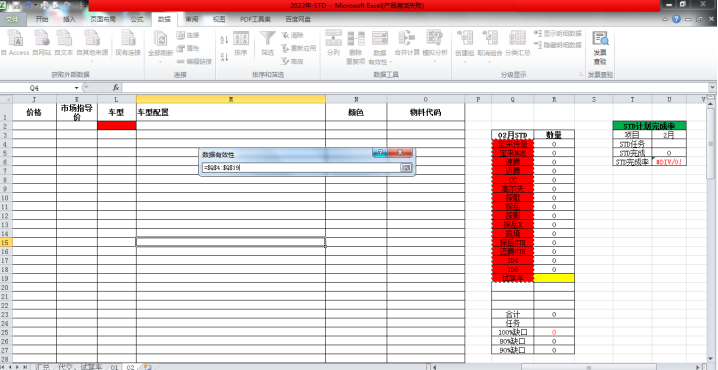
Task: Click Existing Connections (现有连接) icon
Action: [x=128, y=43]
